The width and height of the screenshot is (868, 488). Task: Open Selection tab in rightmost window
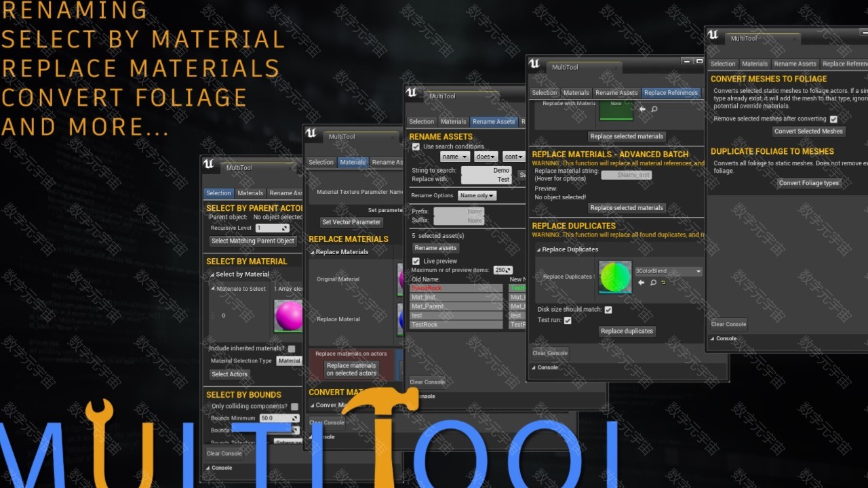[723, 64]
